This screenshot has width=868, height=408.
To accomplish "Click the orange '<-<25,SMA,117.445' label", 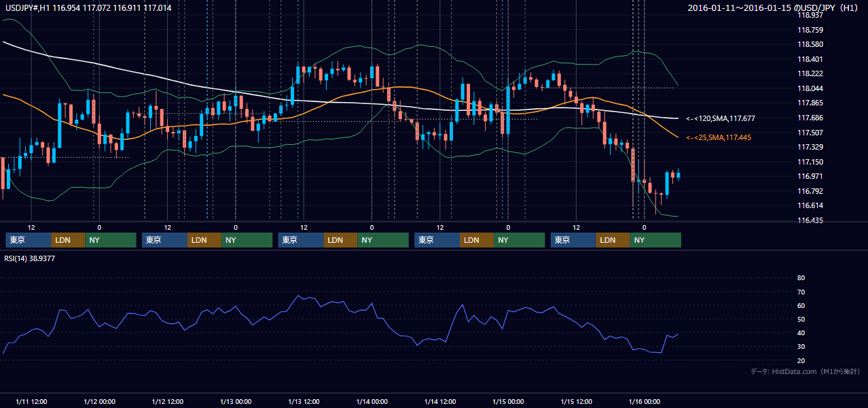I will 719,138.
